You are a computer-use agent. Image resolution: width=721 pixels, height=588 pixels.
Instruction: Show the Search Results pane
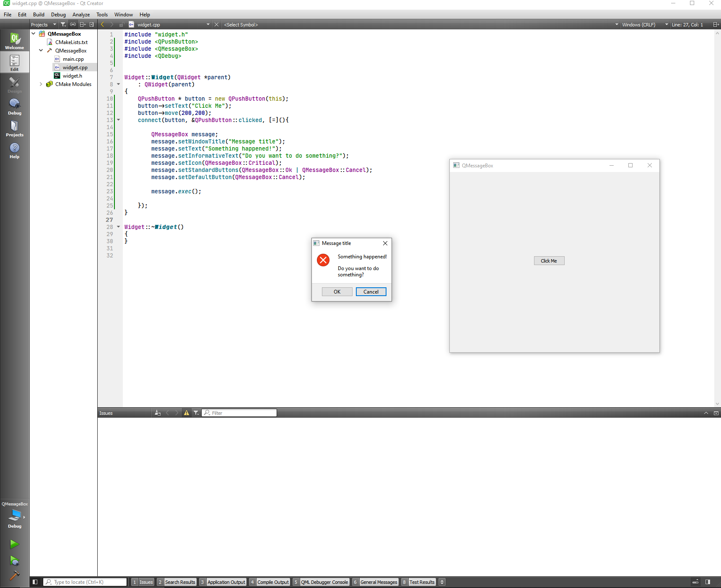click(176, 582)
